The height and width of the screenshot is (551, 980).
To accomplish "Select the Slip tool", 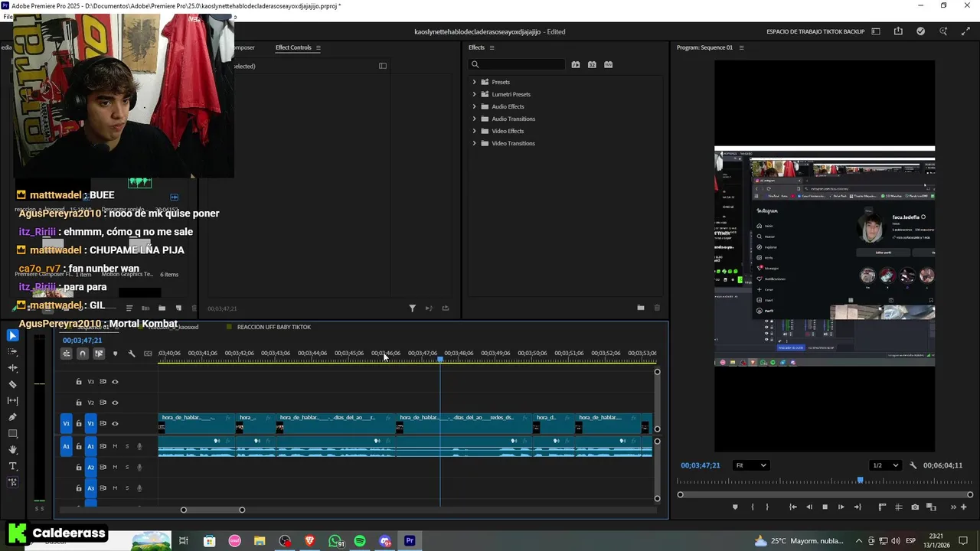I will coord(12,401).
